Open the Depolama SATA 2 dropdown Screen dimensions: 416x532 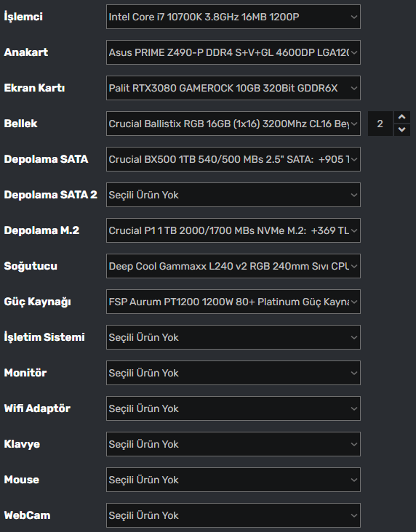click(233, 195)
